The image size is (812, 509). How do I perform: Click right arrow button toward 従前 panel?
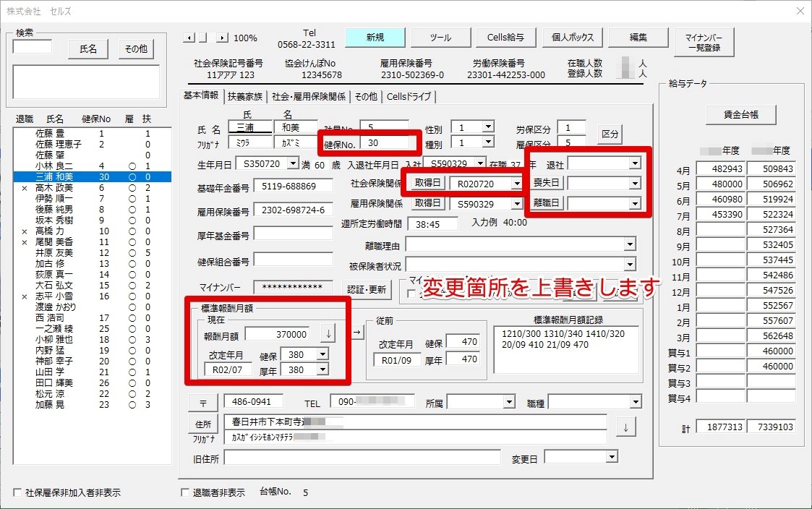357,332
